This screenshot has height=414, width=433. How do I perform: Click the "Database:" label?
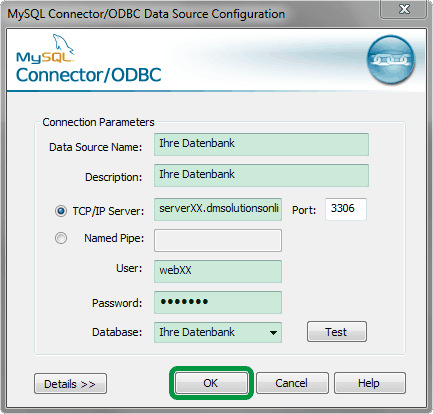[x=117, y=332]
